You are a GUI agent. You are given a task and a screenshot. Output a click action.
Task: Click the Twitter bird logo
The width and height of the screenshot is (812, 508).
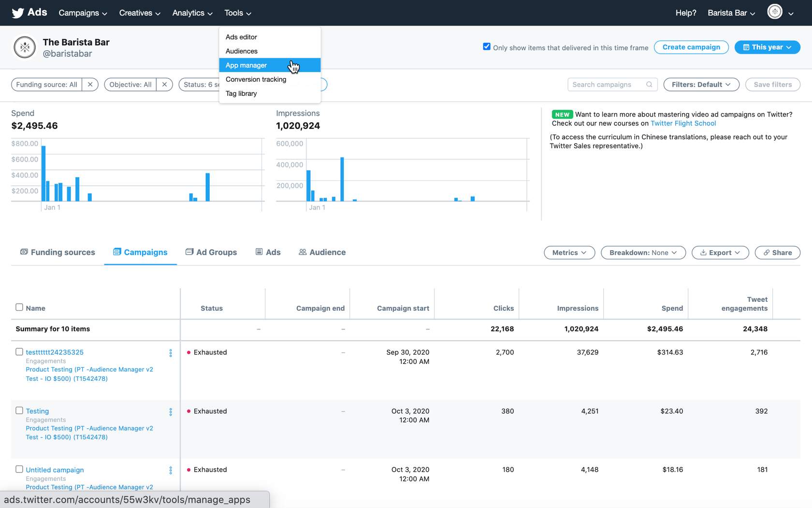pos(18,13)
